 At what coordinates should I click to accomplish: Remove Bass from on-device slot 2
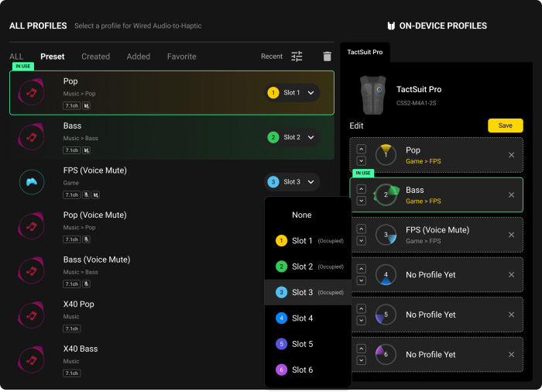point(511,195)
